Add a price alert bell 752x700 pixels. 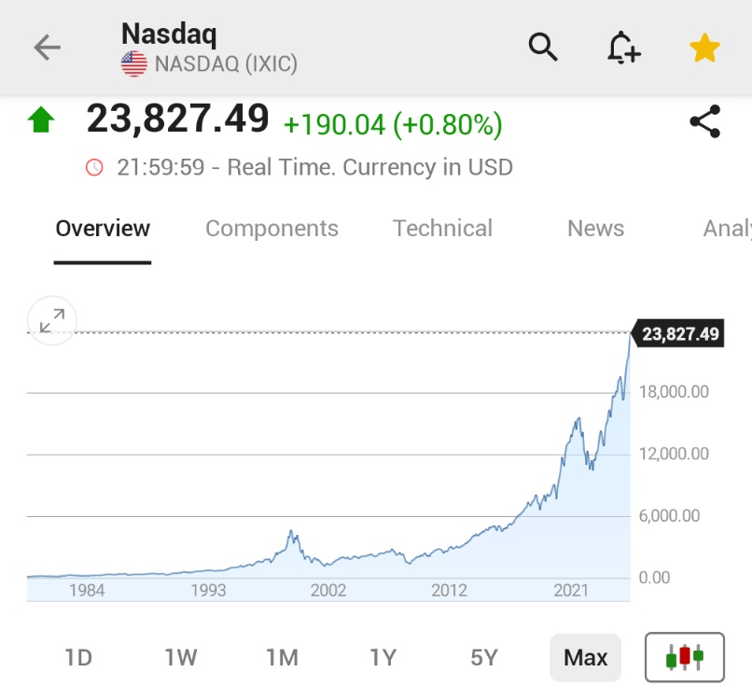point(623,47)
